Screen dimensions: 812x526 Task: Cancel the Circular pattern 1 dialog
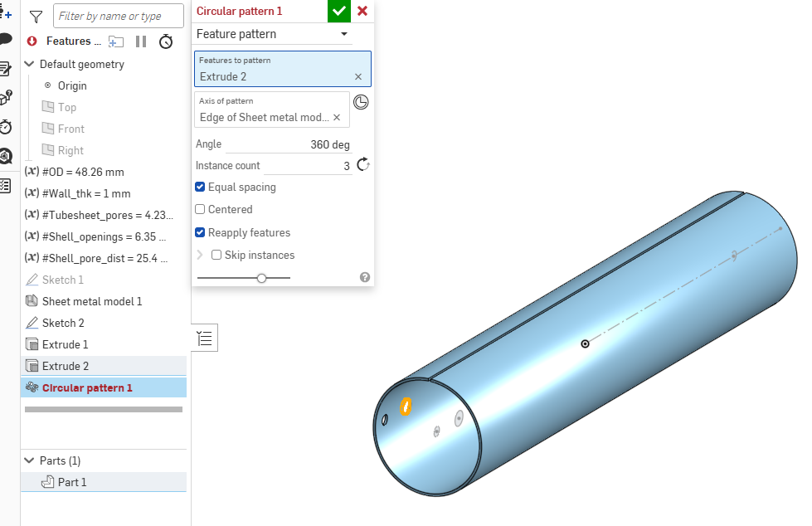[x=362, y=11]
